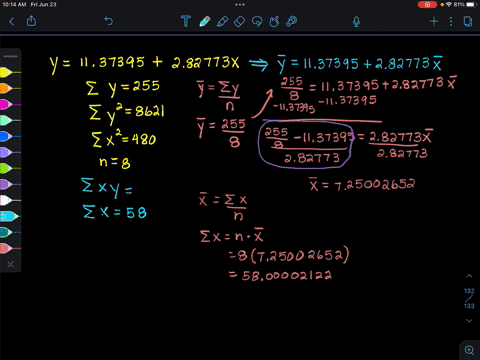Toggle the favorites pen tool
Viewport: 480px width, 360px height.
click(x=292, y=22)
